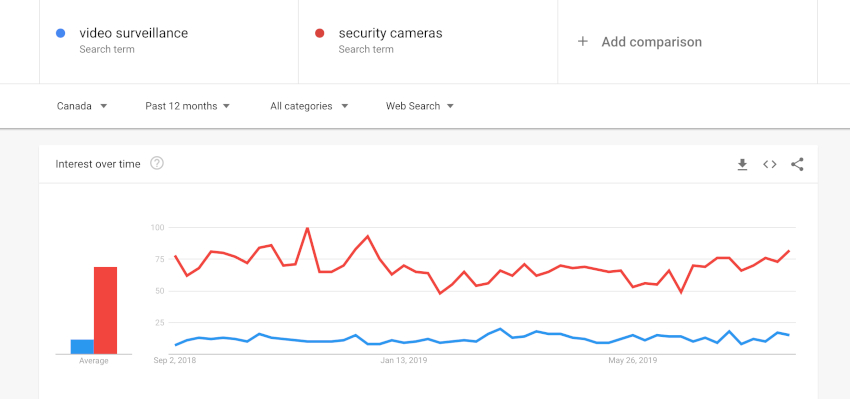
Task: Open the Canada region dropdown
Action: pos(82,106)
